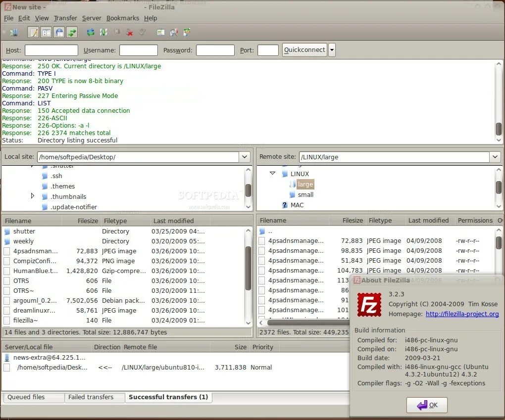The image size is (505, 420).
Task: Click the two-pane list toolbar icon
Action: (x=161, y=32)
